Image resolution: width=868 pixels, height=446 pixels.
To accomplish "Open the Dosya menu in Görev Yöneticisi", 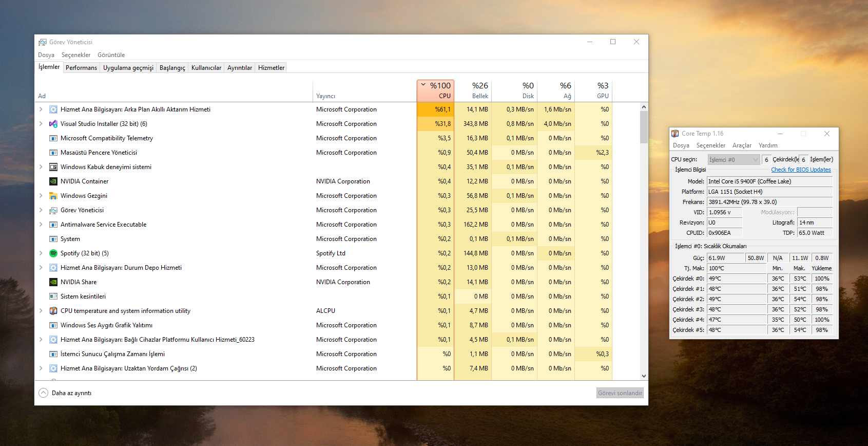I will (46, 55).
